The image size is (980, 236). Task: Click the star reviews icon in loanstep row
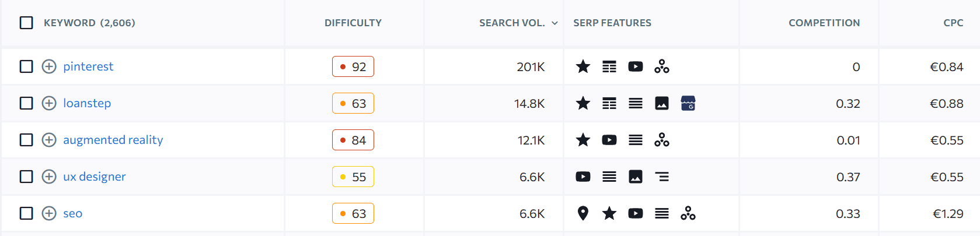pos(583,103)
